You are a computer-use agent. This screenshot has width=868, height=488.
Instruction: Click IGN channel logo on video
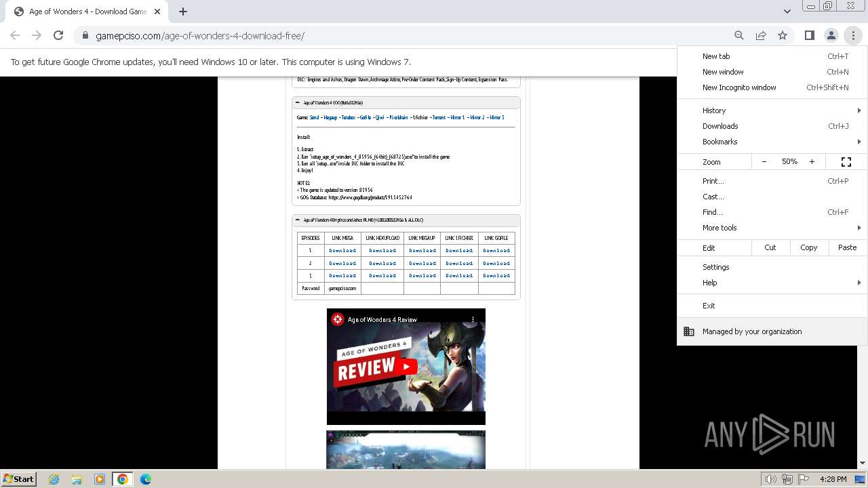[x=338, y=319]
